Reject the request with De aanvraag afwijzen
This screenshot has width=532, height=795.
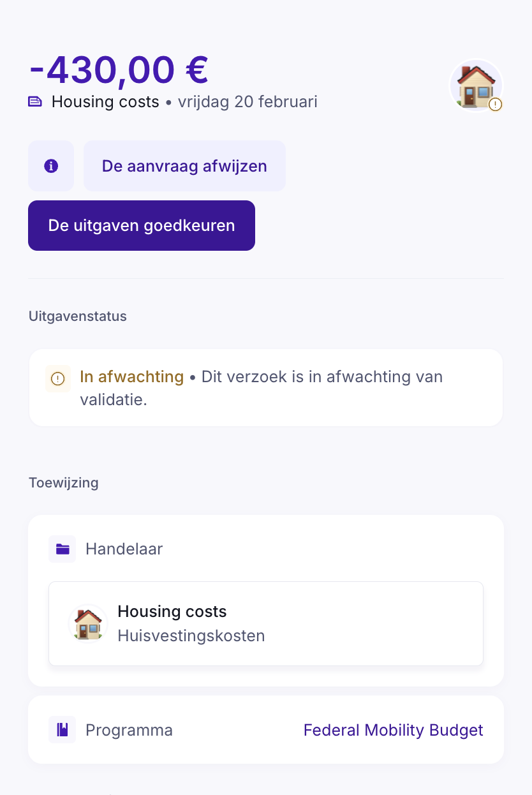[x=184, y=166]
